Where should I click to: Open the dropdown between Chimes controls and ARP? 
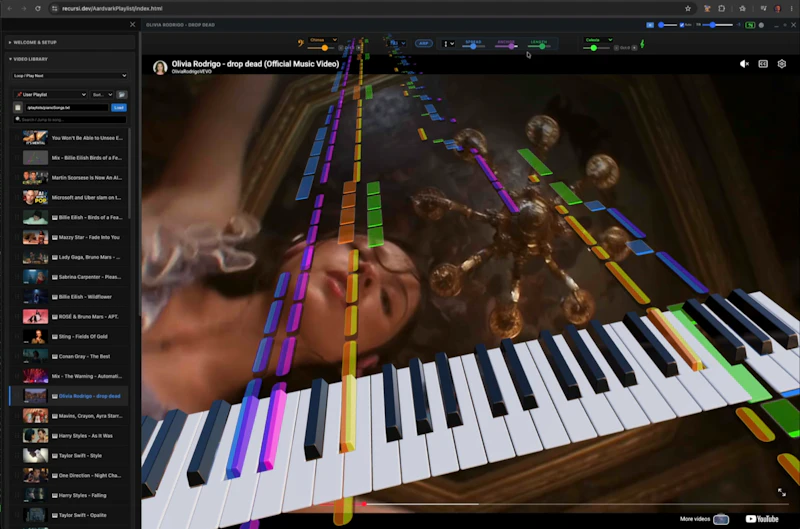tap(397, 43)
